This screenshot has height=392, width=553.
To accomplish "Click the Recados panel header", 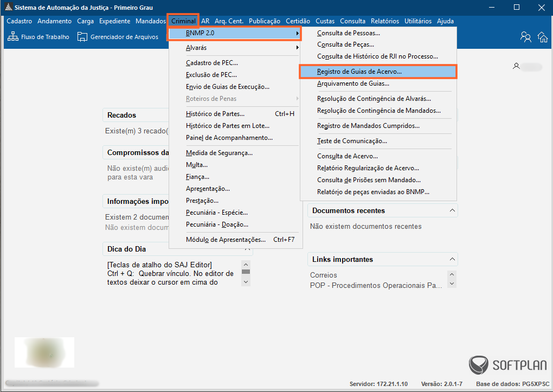I will click(x=136, y=115).
